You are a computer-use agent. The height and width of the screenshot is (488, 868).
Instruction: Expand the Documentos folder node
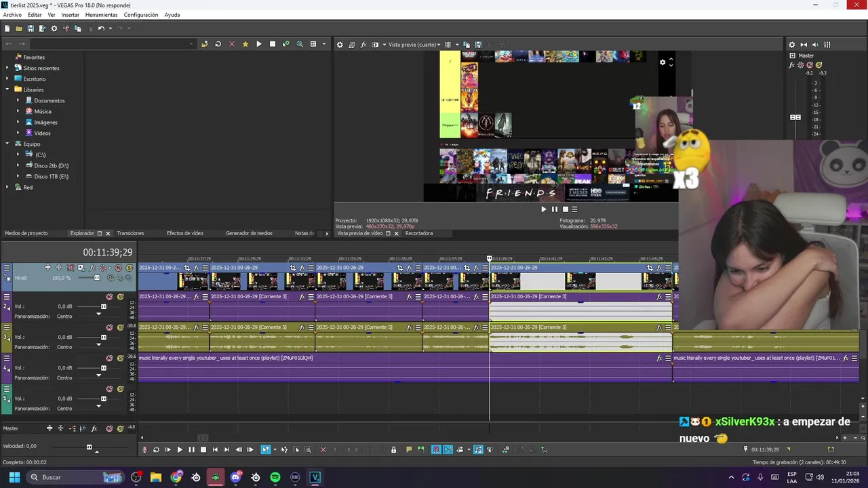(x=18, y=100)
